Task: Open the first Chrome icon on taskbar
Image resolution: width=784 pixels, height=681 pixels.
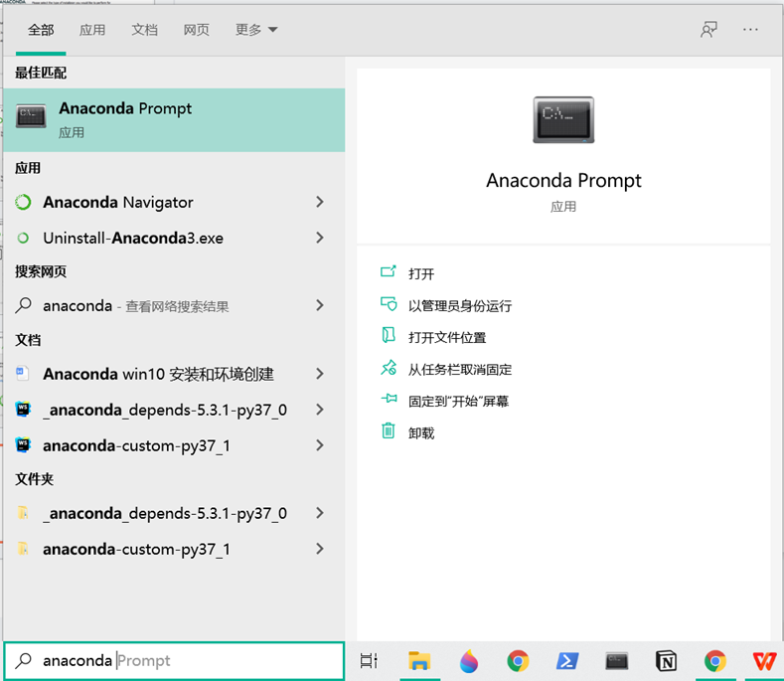Action: tap(518, 661)
